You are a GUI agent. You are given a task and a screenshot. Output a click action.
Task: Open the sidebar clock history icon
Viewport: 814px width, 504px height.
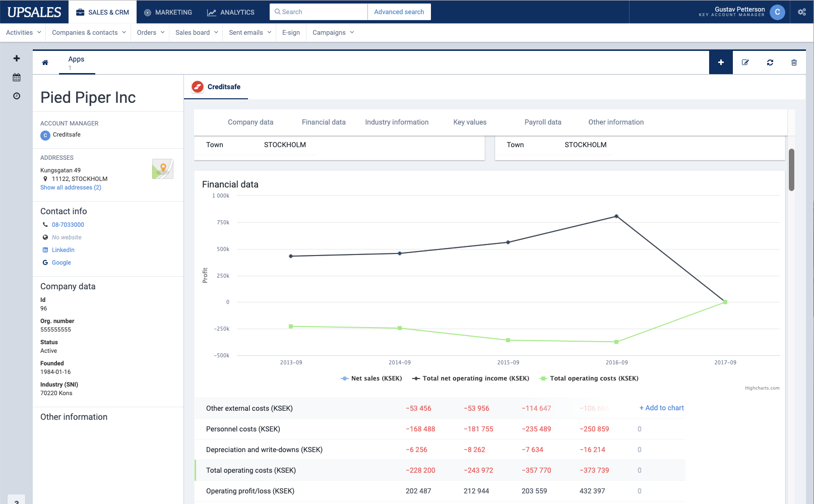coord(17,96)
